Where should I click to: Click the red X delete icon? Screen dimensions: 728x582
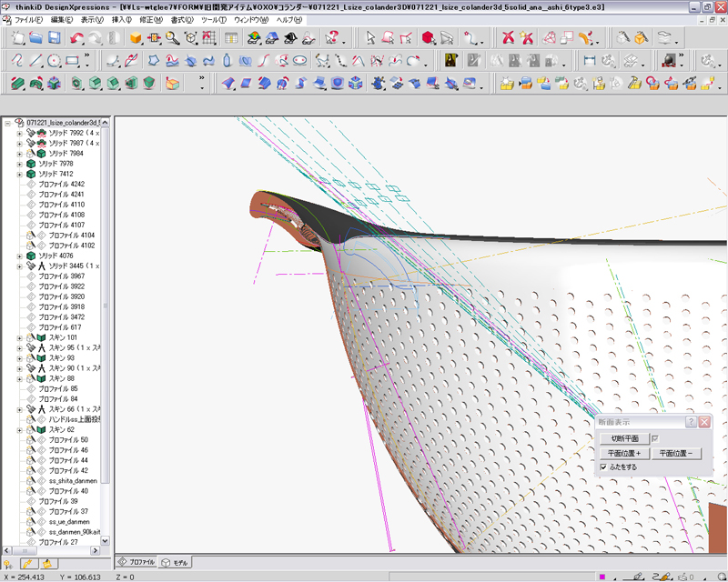point(508,37)
